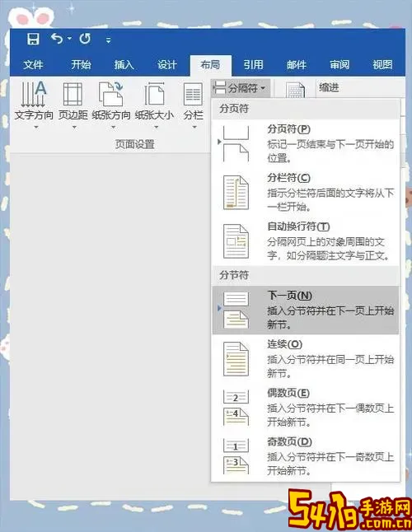Click the even page icon beside 偶数页(E)
The width and height of the screenshot is (412, 532).
point(236,408)
